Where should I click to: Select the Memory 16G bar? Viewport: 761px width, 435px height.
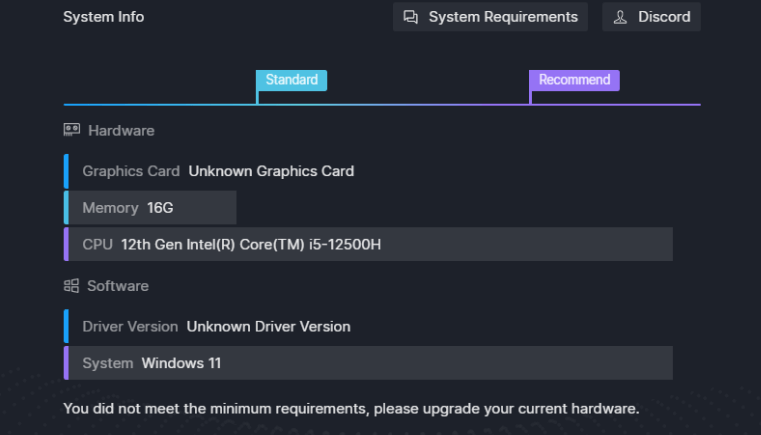pyautogui.click(x=150, y=208)
